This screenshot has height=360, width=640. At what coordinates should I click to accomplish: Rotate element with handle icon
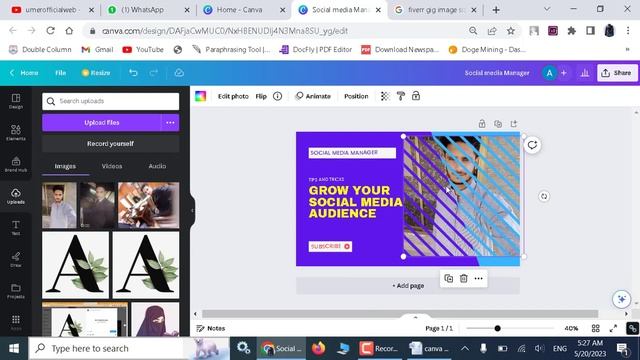(x=544, y=196)
